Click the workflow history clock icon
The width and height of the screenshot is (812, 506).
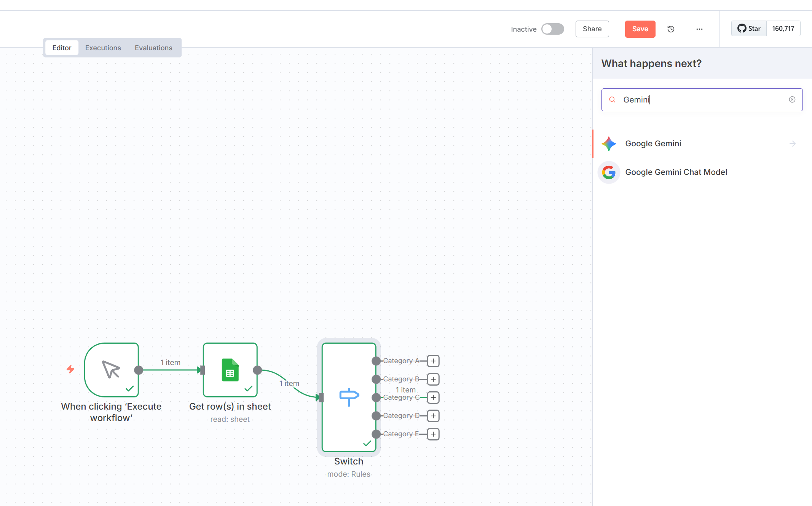point(671,29)
